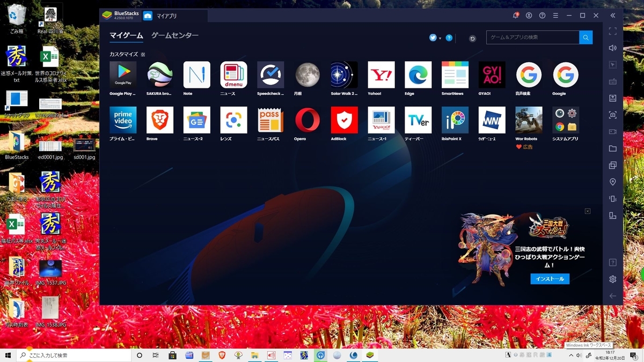Image resolution: width=644 pixels, height=362 pixels.
Task: Toggle BlueStacks fullscreen mode
Action: (x=613, y=31)
